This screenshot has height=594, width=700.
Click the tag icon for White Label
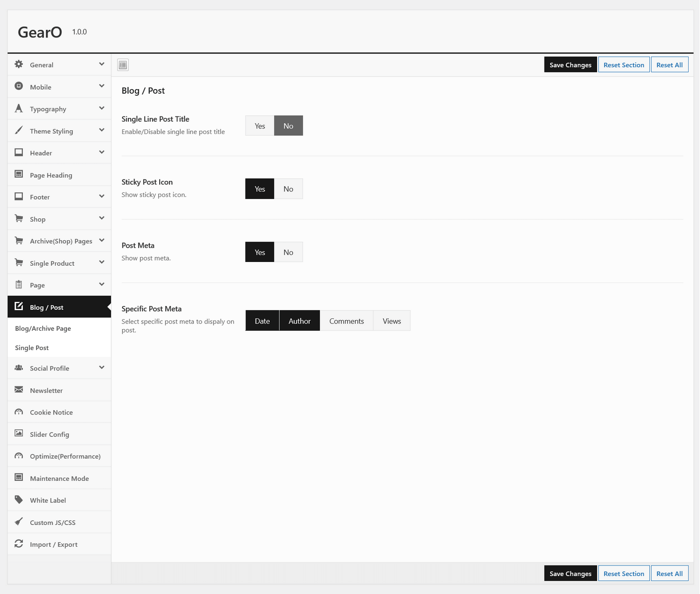point(19,500)
